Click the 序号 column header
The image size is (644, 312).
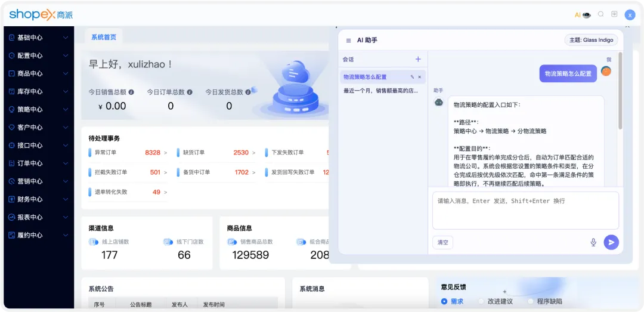pos(100,305)
